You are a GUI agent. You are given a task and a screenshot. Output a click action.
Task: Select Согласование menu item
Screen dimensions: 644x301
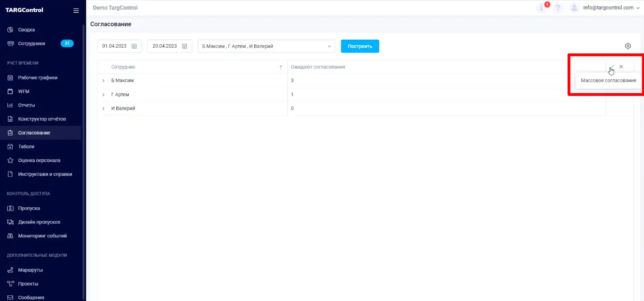[x=34, y=133]
